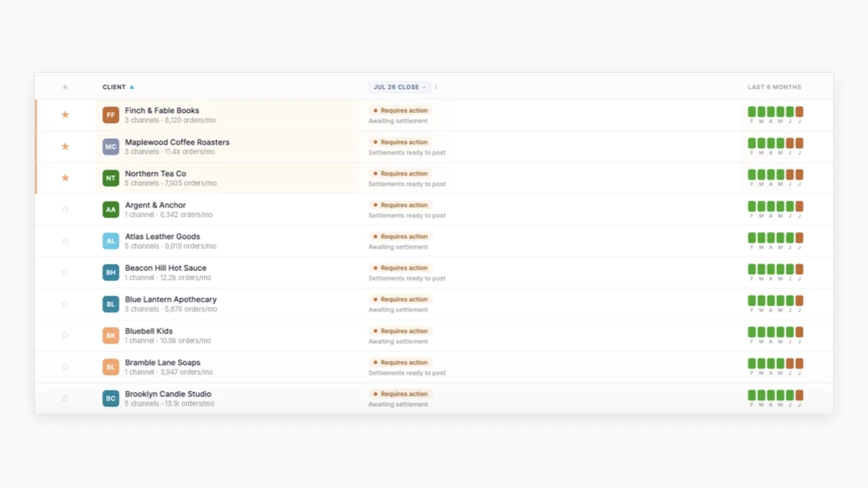Viewport: 868px width, 488px height.
Task: Select the NT avatar for Northern Tea Co
Action: pos(111,178)
